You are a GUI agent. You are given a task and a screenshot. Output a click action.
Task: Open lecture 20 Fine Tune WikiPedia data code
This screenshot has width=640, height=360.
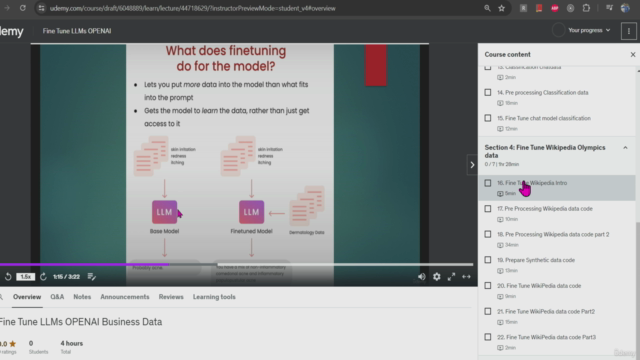coord(539,286)
